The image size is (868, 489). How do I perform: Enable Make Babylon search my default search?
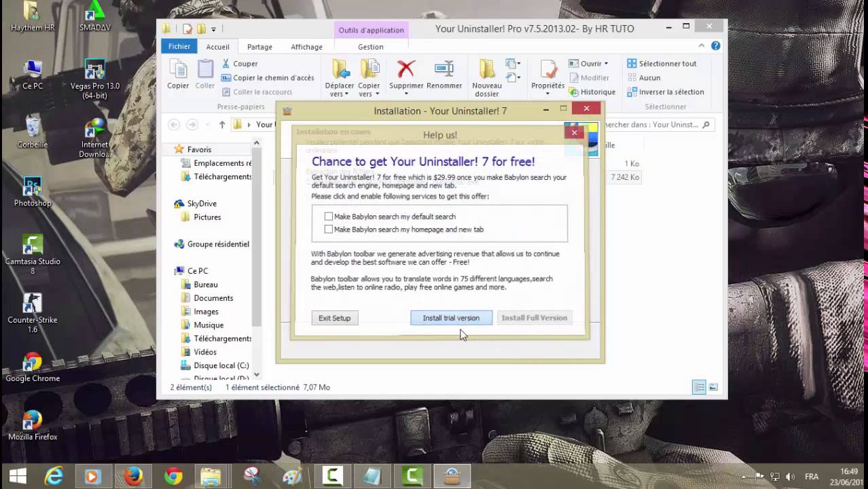(329, 217)
